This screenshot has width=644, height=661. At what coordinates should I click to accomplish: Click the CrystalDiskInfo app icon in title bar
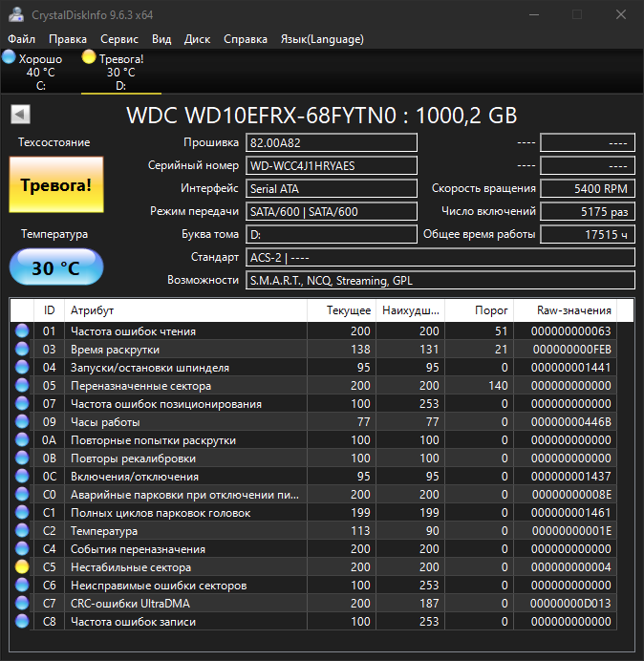16,14
